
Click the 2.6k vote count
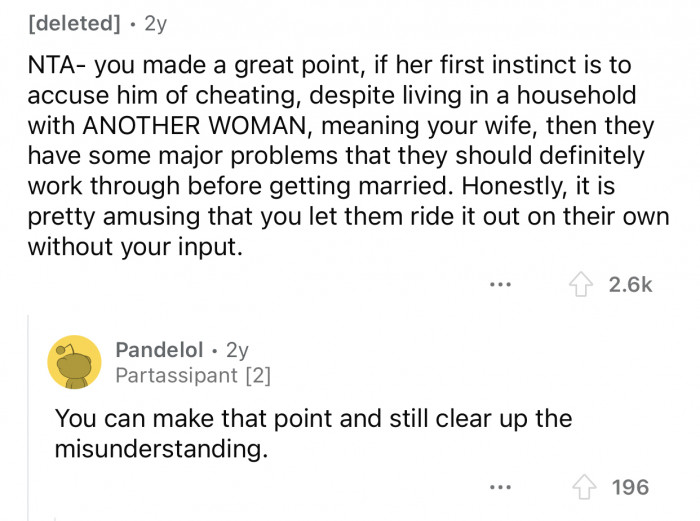[x=630, y=285]
